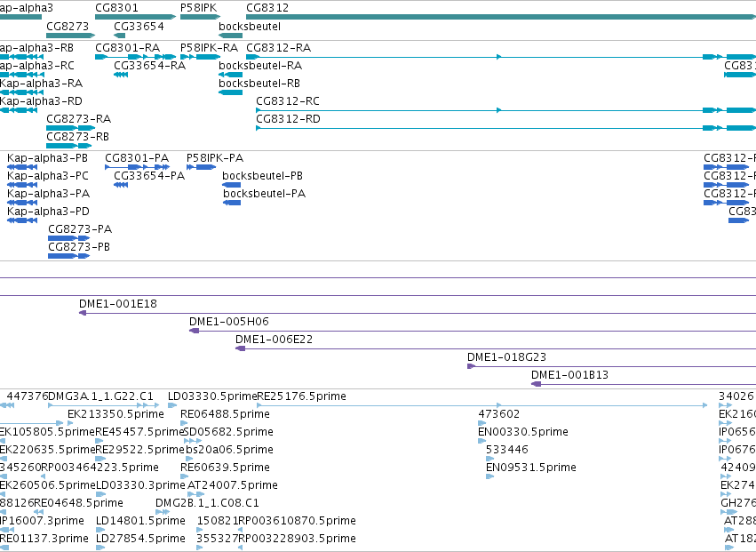
Task: Open the Kap-alpha3-PD protein label
Action: (x=48, y=212)
